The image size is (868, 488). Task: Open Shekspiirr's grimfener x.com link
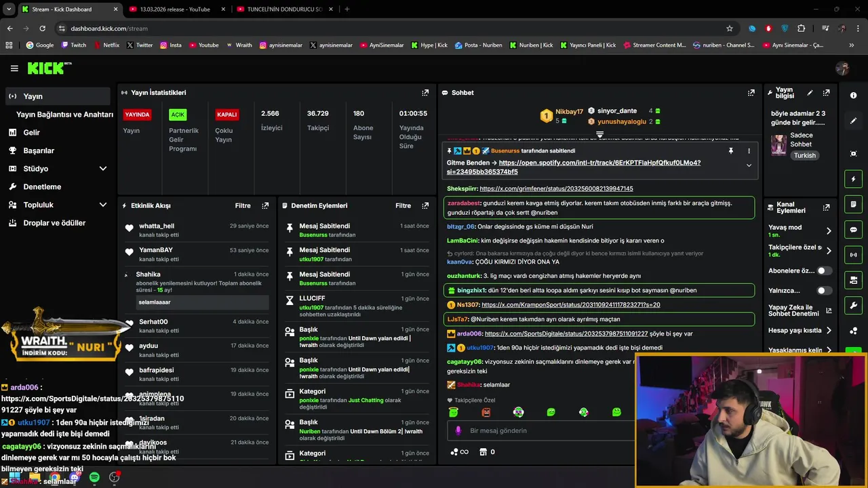(556, 188)
